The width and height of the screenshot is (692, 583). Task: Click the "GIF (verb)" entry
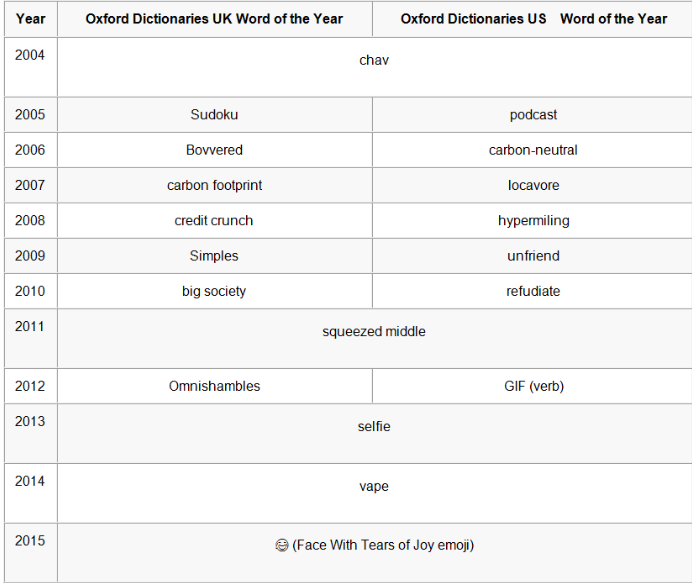pyautogui.click(x=533, y=386)
